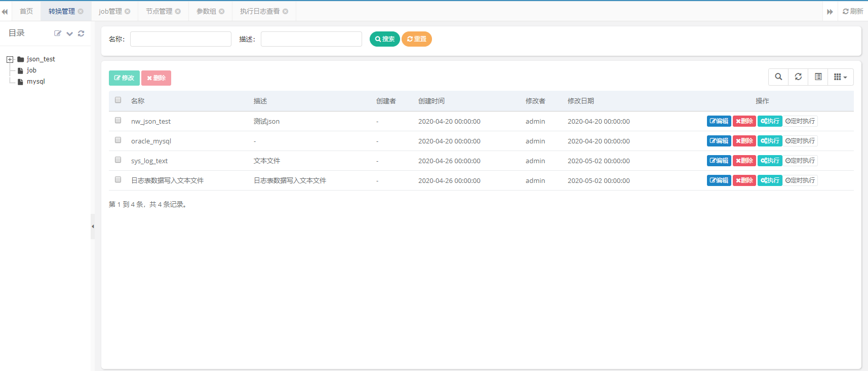This screenshot has height=371, width=868.
Task: Open the columns dropdown in table toolbar
Action: point(841,77)
